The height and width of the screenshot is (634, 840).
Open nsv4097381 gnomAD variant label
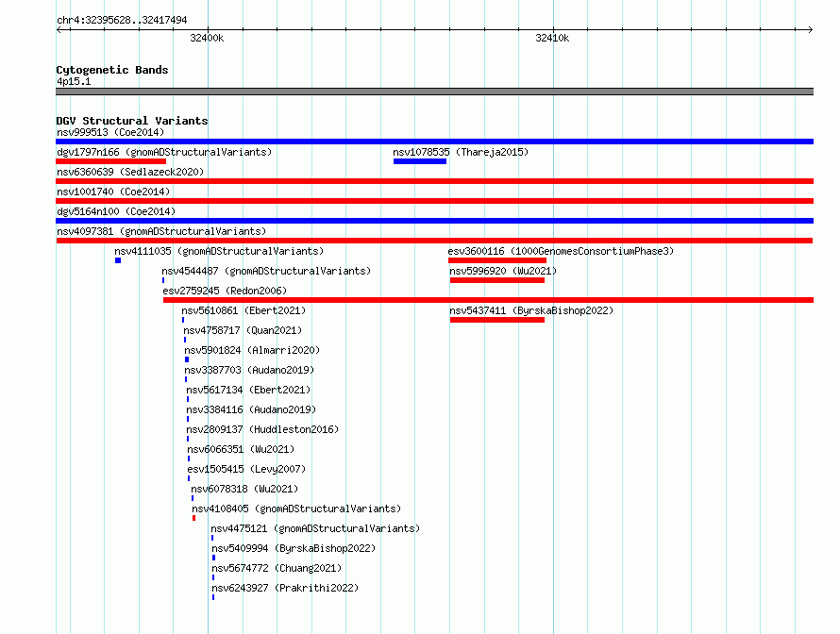pos(161,231)
